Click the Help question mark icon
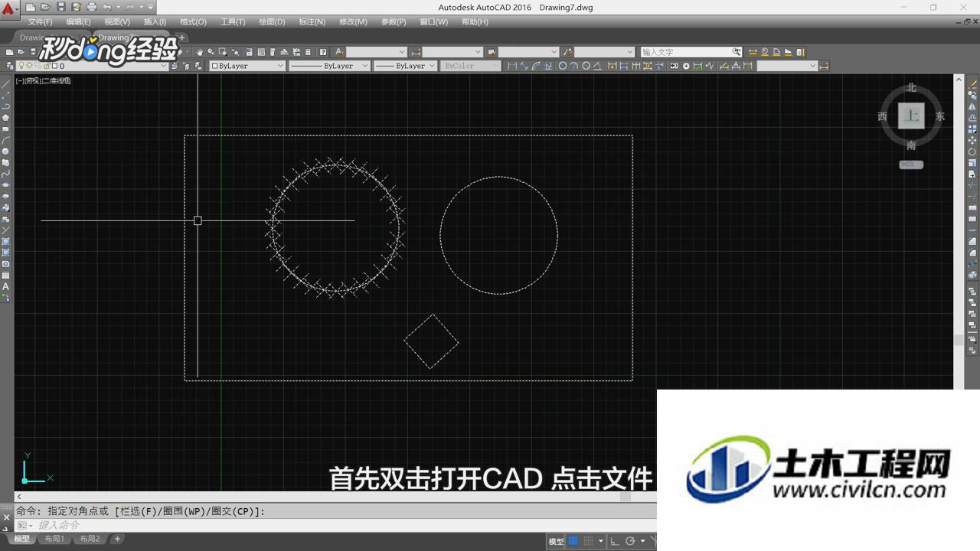 point(323,52)
